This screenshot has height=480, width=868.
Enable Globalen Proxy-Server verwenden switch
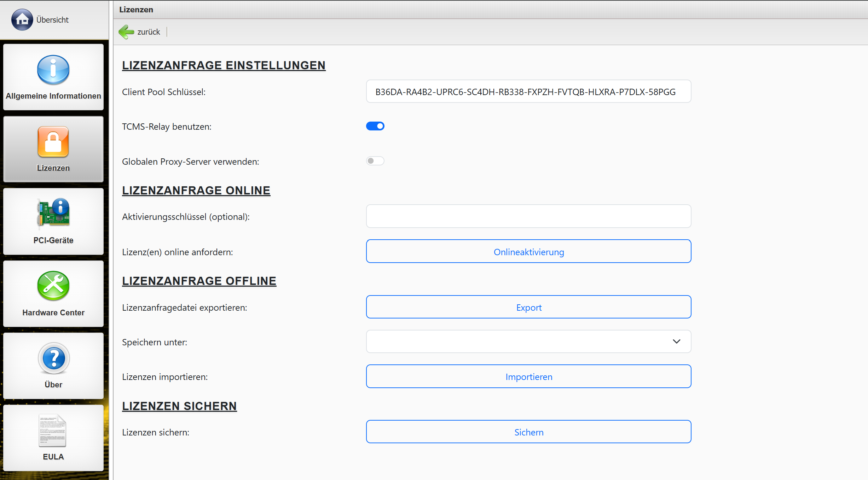point(375,161)
